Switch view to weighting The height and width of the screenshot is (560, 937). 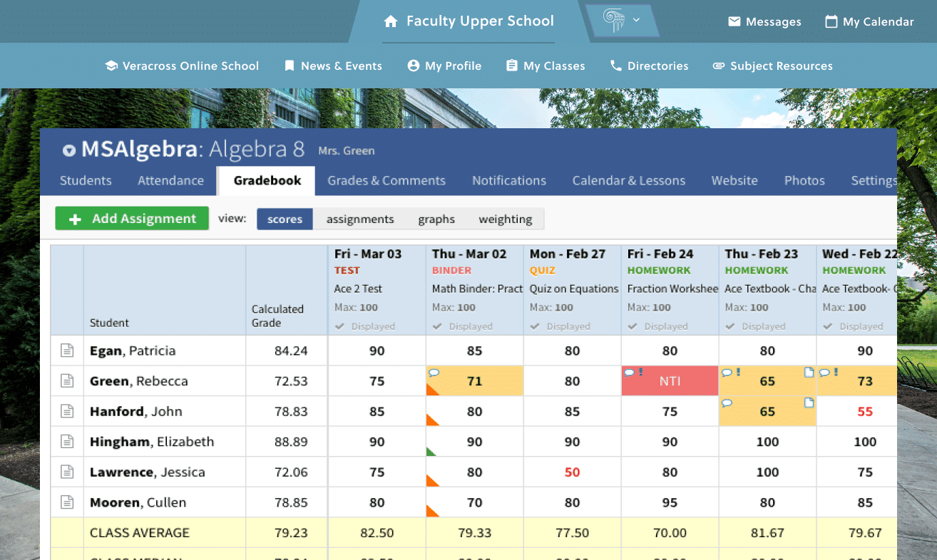coord(505,219)
